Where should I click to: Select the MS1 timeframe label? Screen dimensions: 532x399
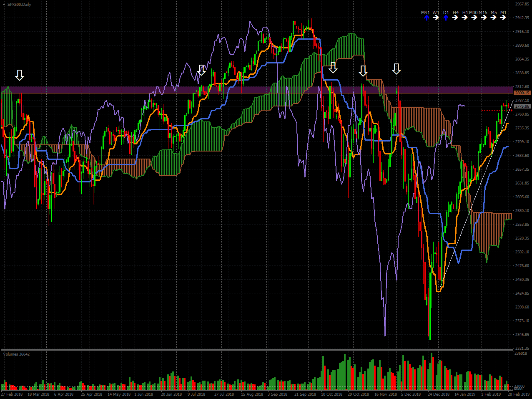coord(425,13)
